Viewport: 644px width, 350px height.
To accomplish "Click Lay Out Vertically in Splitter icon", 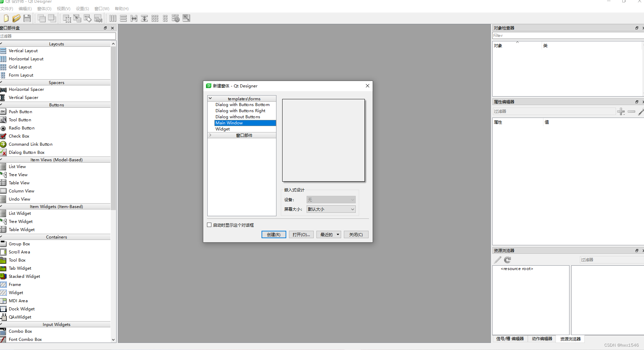I will (144, 18).
